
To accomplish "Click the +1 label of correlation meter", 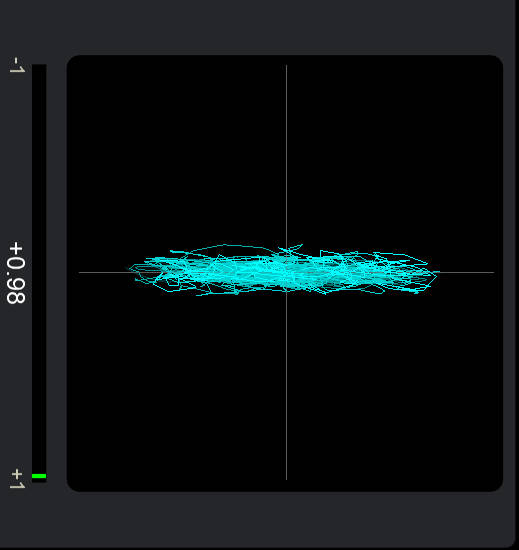I will pyautogui.click(x=17, y=479).
